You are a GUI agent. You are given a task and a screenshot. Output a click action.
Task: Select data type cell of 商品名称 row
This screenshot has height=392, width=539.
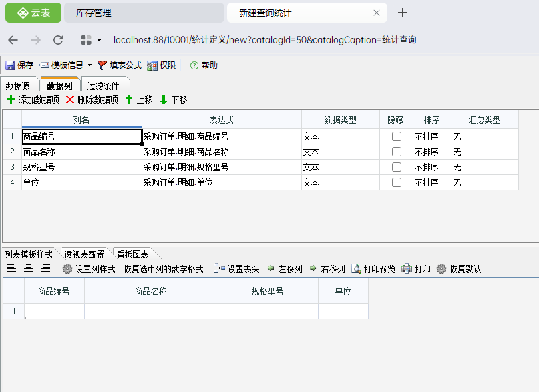(341, 152)
